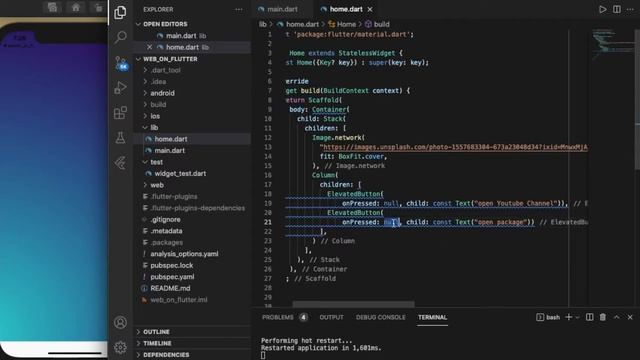Viewport: 640px width, 360px height.
Task: Open web_on_flutter.iml file
Action: coord(179,300)
